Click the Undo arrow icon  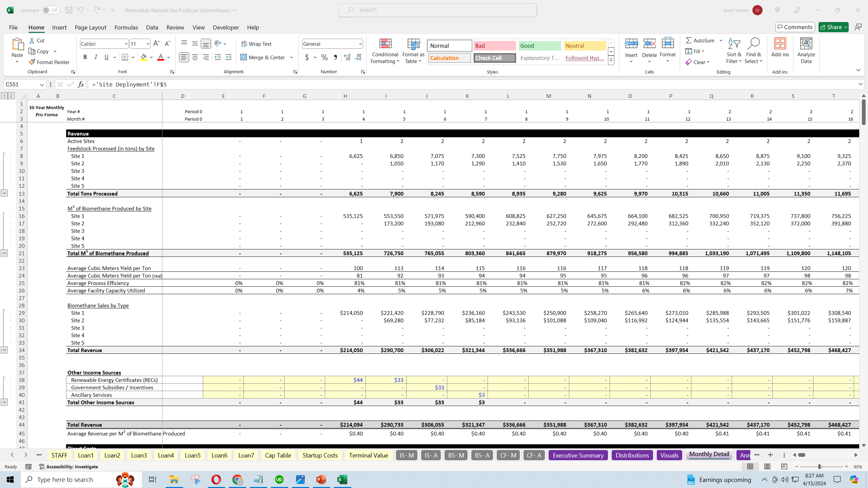click(80, 10)
